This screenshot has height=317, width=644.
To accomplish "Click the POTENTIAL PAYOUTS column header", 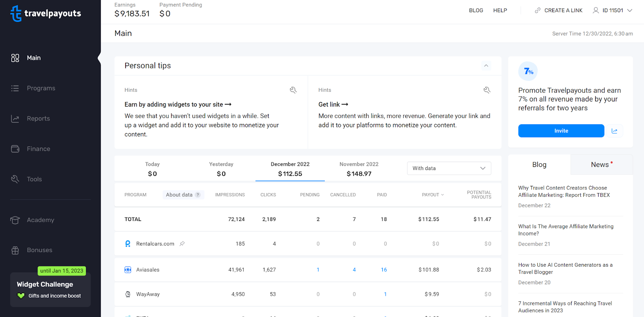I will point(479,195).
